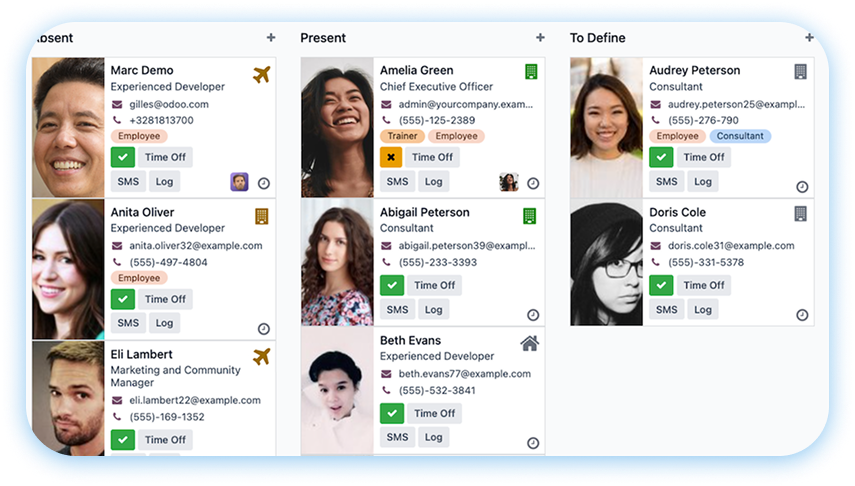Click Amelia Green's green building presence icon
855x486 pixels.
click(531, 71)
